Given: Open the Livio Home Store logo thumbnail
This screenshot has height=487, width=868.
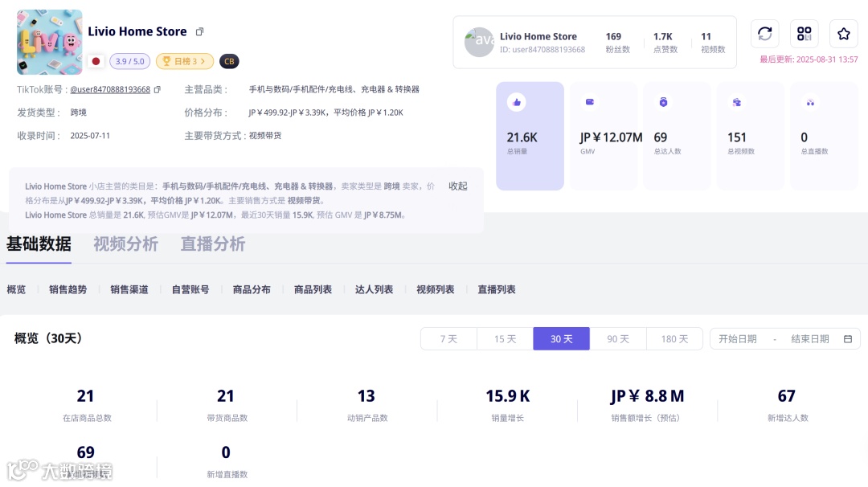Looking at the screenshot, I should [x=49, y=42].
